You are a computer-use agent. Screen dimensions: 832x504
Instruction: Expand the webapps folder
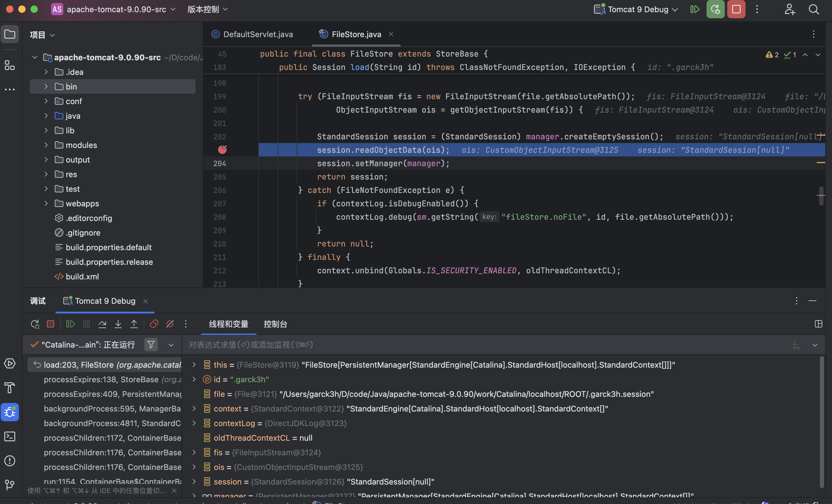click(x=46, y=203)
